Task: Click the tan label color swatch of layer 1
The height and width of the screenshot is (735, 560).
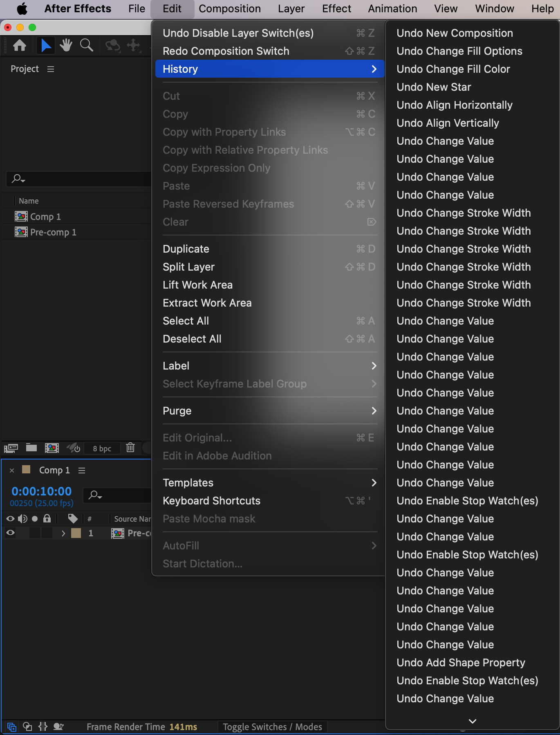Action: tap(76, 533)
